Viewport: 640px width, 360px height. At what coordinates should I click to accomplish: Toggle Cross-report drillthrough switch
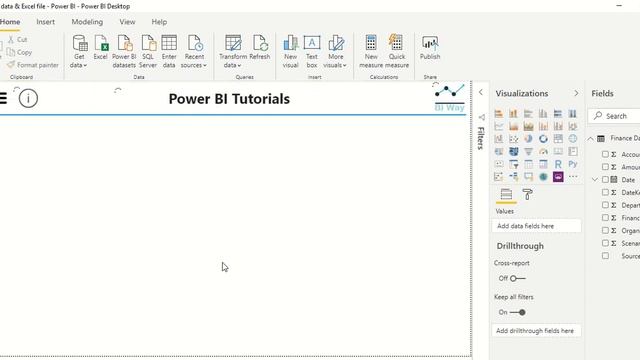click(517, 278)
